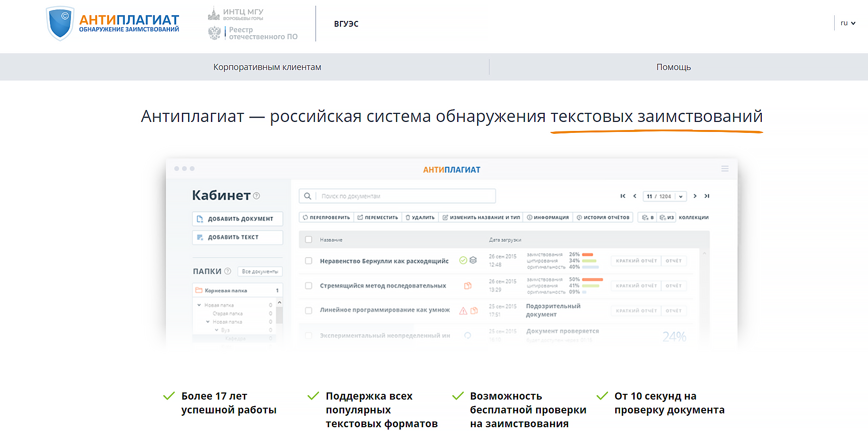The height and width of the screenshot is (431, 868).
Task: Click spinner icon on Экспериментальный row
Action: (x=468, y=335)
